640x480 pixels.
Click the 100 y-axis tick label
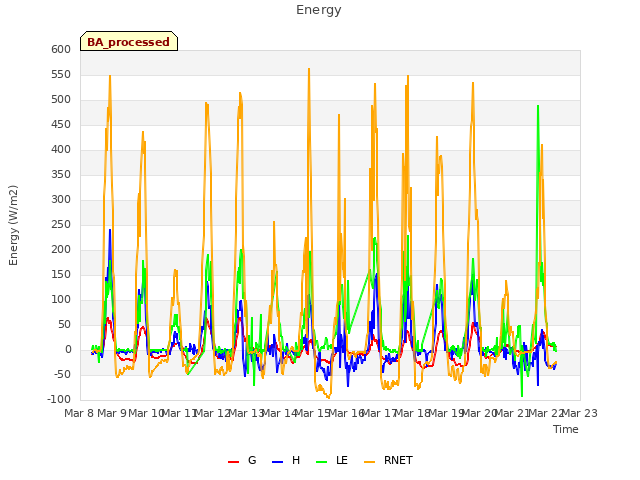click(61, 300)
